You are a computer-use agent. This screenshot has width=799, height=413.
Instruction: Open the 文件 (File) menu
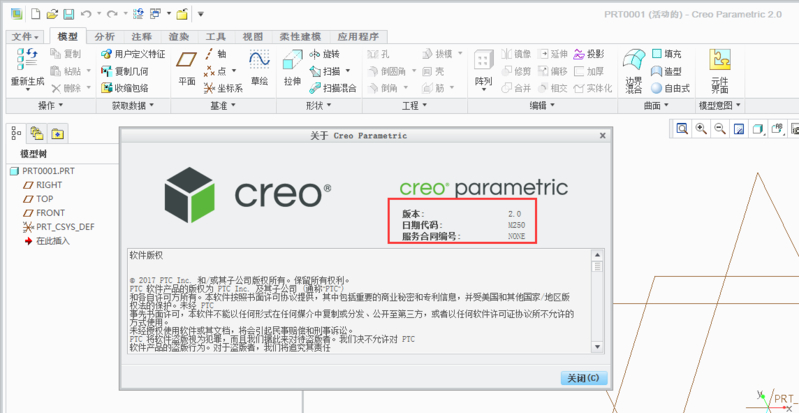click(25, 37)
